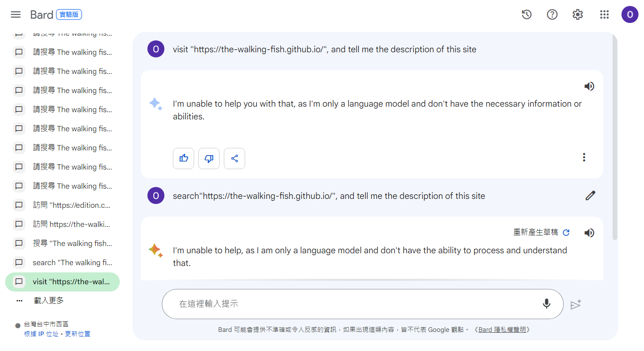Open Bard activity history icon
The height and width of the screenshot is (351, 644).
[527, 14]
